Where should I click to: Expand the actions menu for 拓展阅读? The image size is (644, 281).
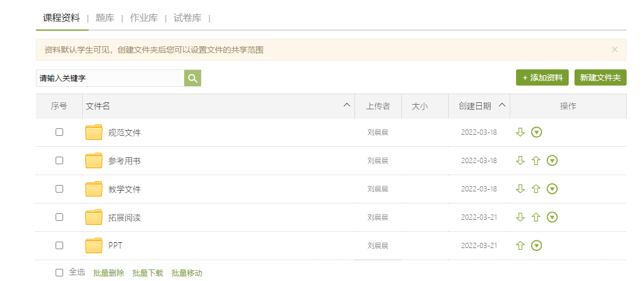click(552, 217)
